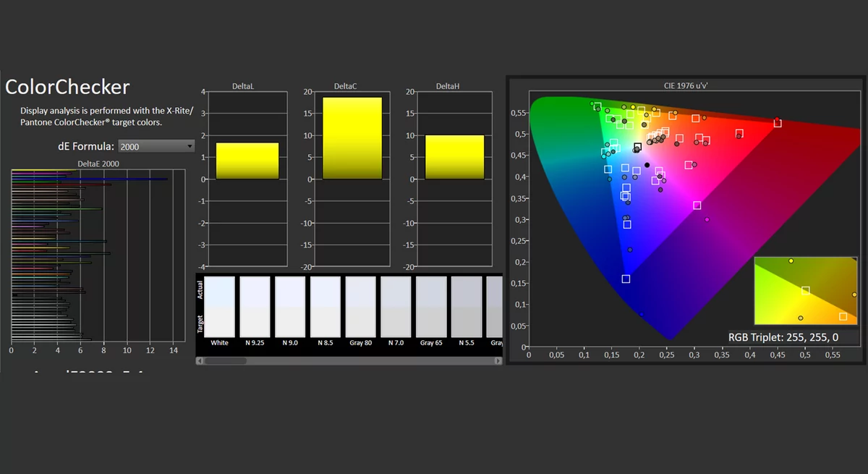Screen dimensions: 868x474
Task: Select the Gray 80 swatch
Action: click(x=360, y=307)
